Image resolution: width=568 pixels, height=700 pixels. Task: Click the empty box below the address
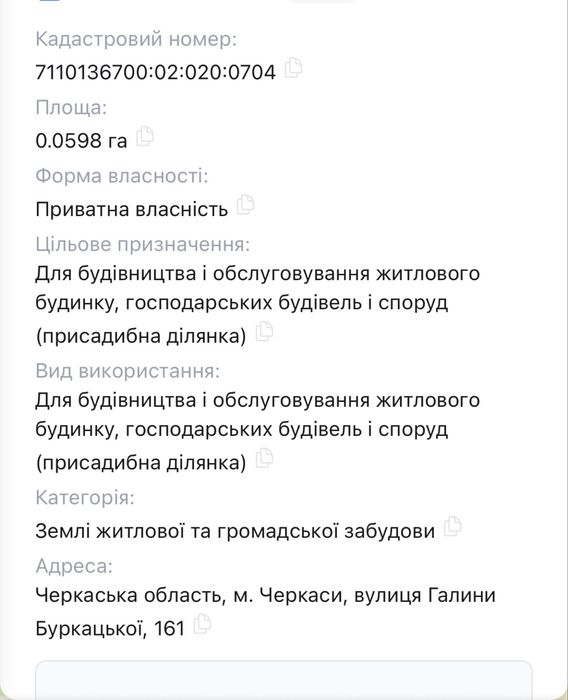[284, 680]
